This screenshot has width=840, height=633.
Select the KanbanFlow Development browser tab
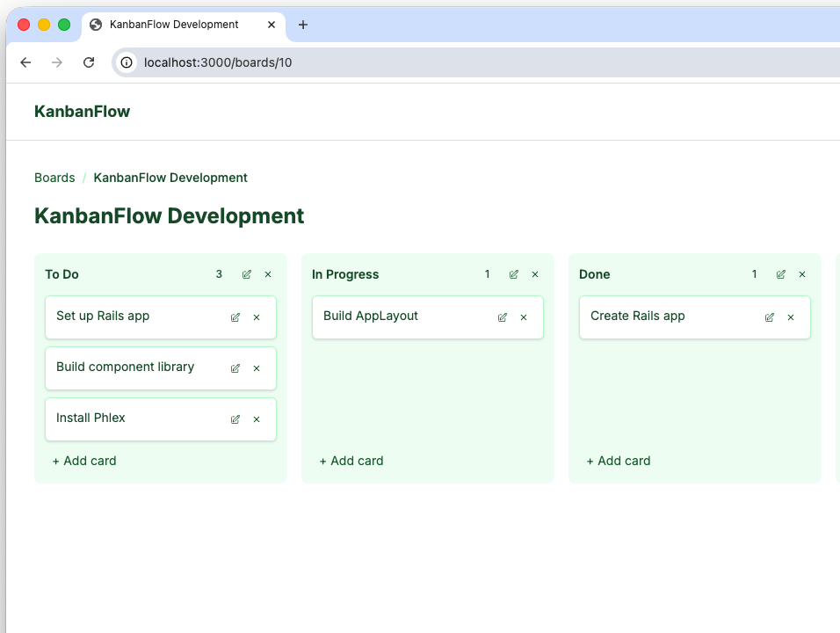[174, 25]
